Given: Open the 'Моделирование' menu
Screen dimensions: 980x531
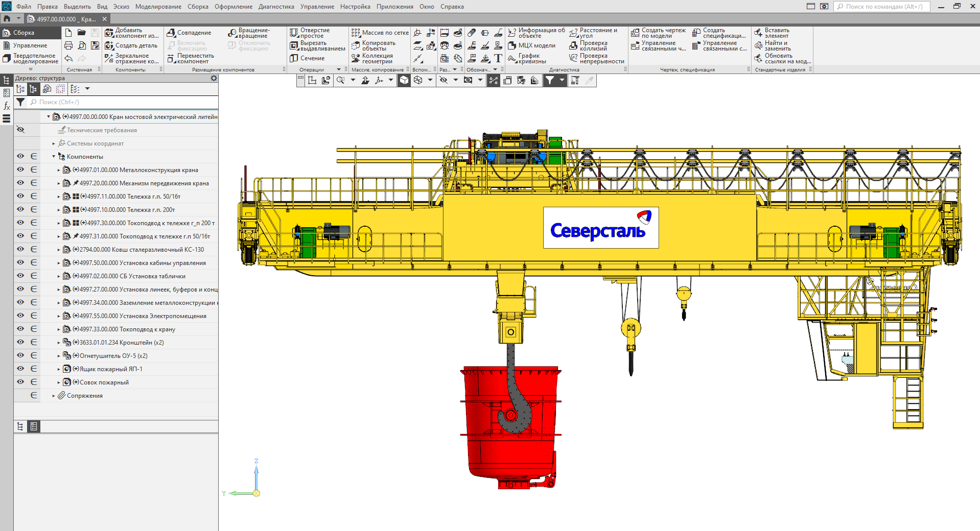Looking at the screenshot, I should (158, 7).
